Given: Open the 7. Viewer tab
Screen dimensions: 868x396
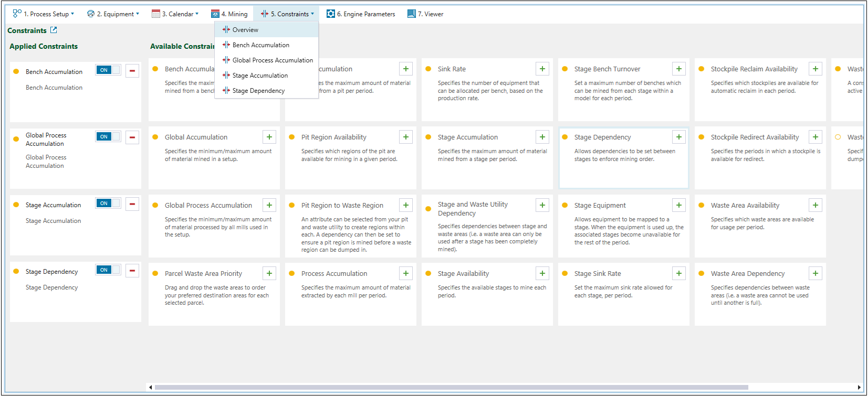Looking at the screenshot, I should click(425, 14).
